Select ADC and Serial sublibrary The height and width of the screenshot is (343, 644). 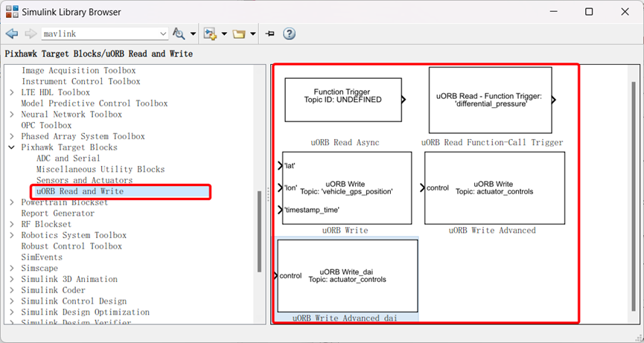tap(68, 158)
